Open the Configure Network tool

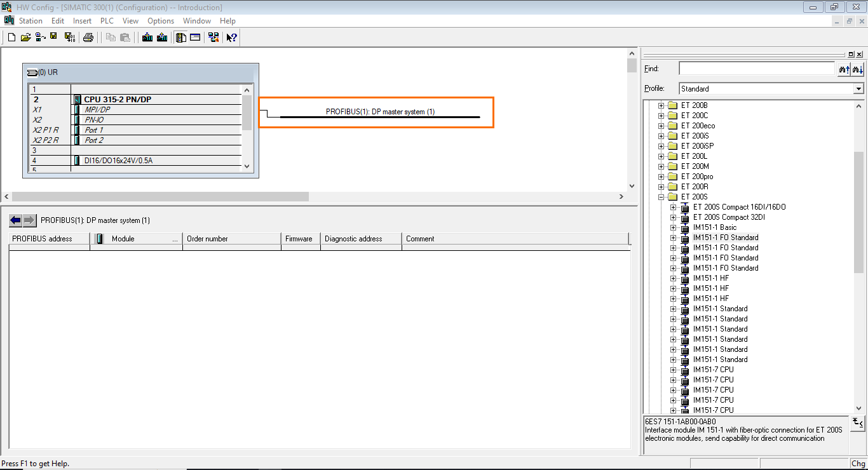214,37
